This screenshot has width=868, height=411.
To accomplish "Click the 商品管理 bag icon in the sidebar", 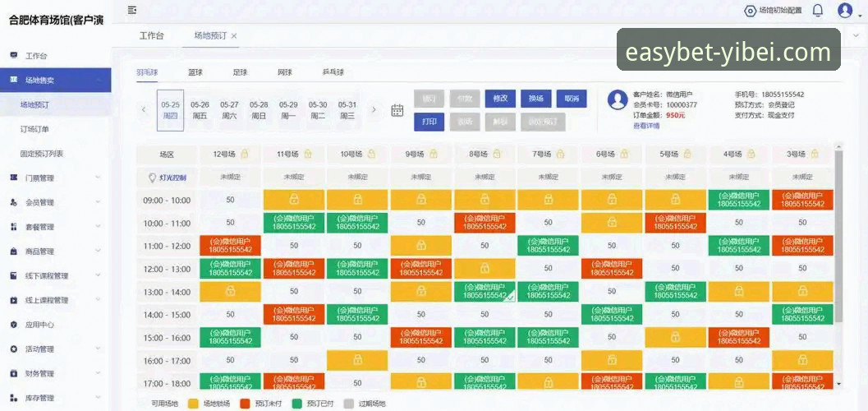I will 14,251.
